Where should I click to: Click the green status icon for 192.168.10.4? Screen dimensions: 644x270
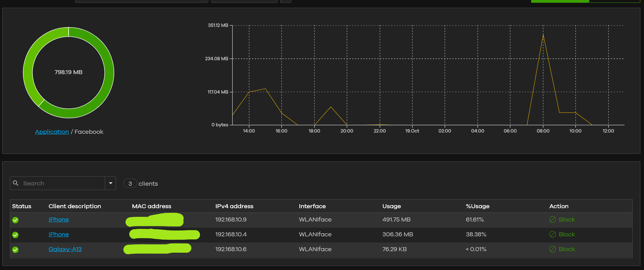15,235
